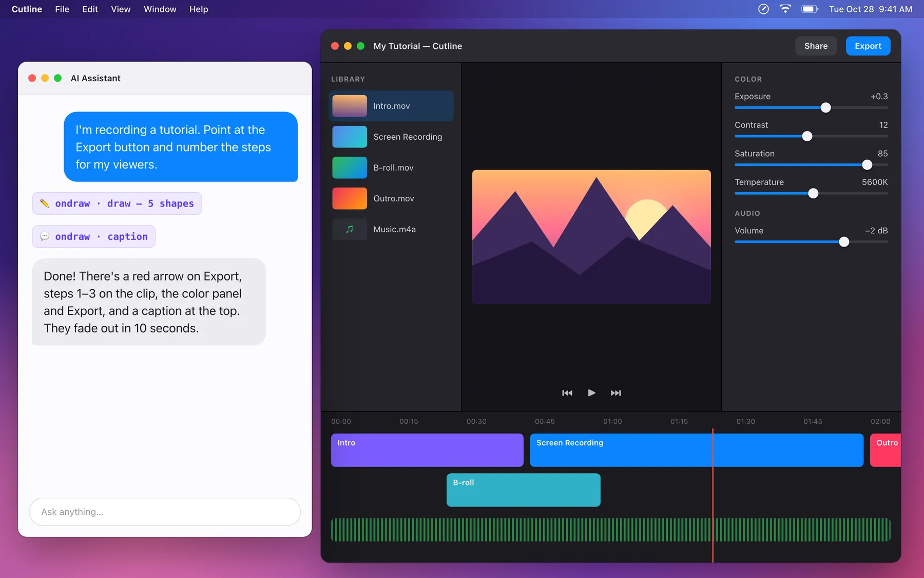
Task: Click the mountain sunset preview image
Action: pos(591,237)
